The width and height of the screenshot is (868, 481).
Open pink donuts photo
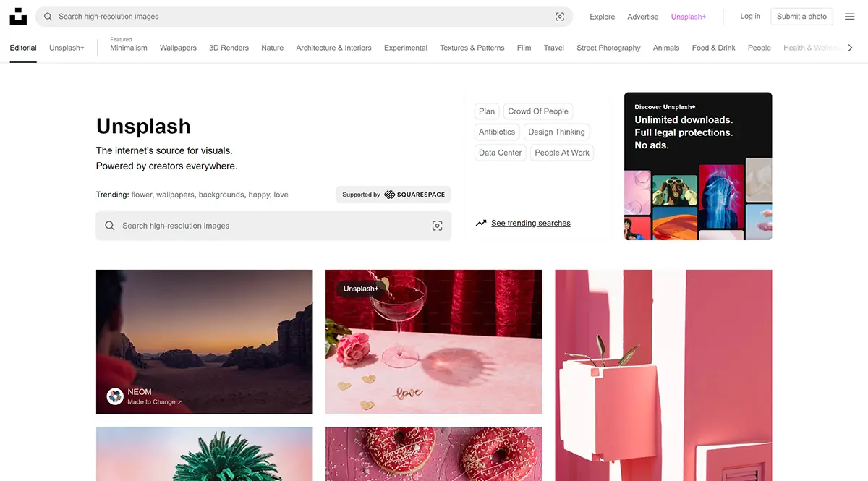[434, 454]
